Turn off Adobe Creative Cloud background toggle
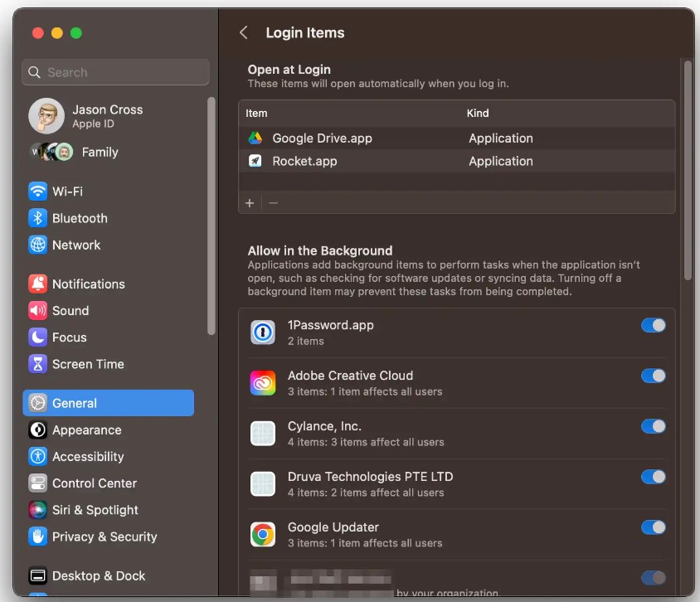Screen dimensions: 700x602 click(653, 376)
